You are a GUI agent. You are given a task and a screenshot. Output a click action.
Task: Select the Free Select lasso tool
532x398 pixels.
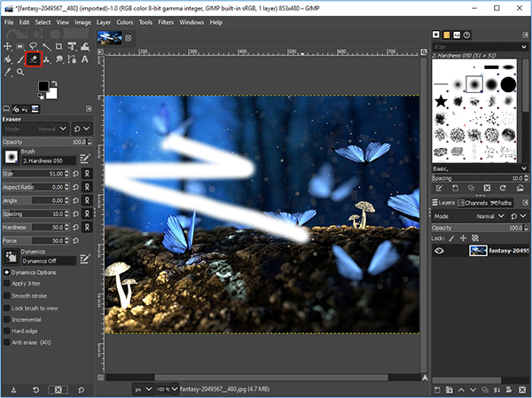coord(33,46)
